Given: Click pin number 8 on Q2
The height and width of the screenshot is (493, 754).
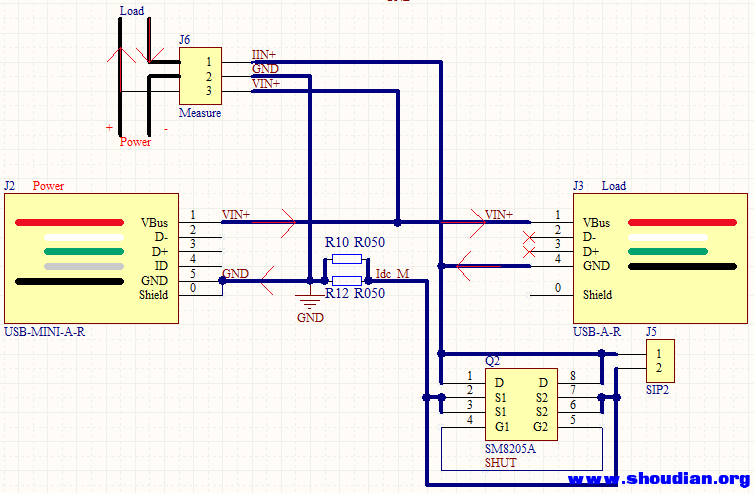Looking at the screenshot, I should [573, 376].
